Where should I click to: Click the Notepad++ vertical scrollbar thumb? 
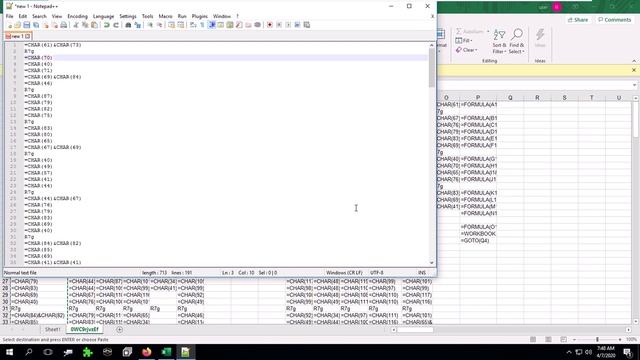coord(432,68)
